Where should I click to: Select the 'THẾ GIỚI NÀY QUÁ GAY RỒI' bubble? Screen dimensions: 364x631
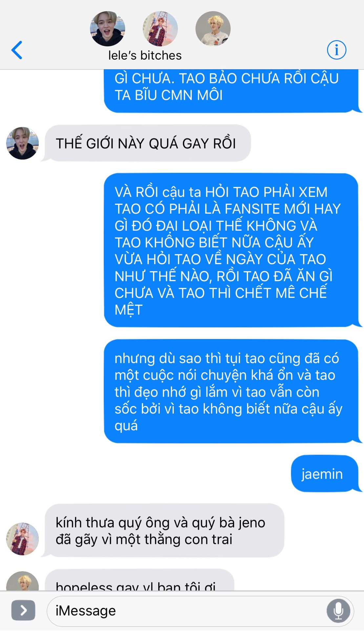[x=146, y=143]
